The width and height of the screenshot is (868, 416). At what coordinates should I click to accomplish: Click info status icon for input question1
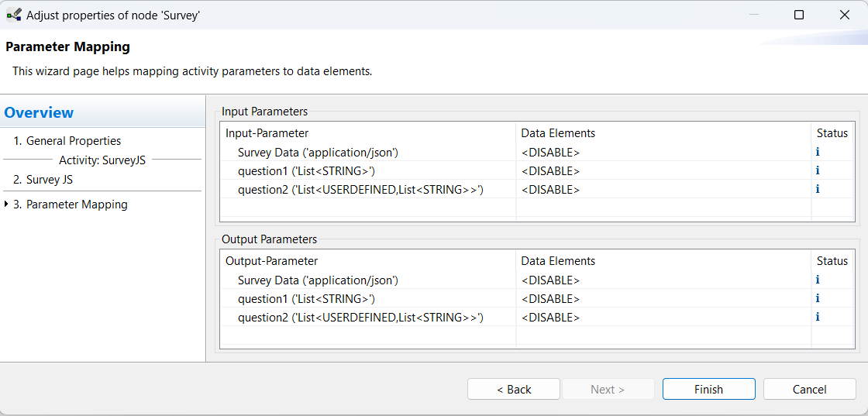(818, 171)
